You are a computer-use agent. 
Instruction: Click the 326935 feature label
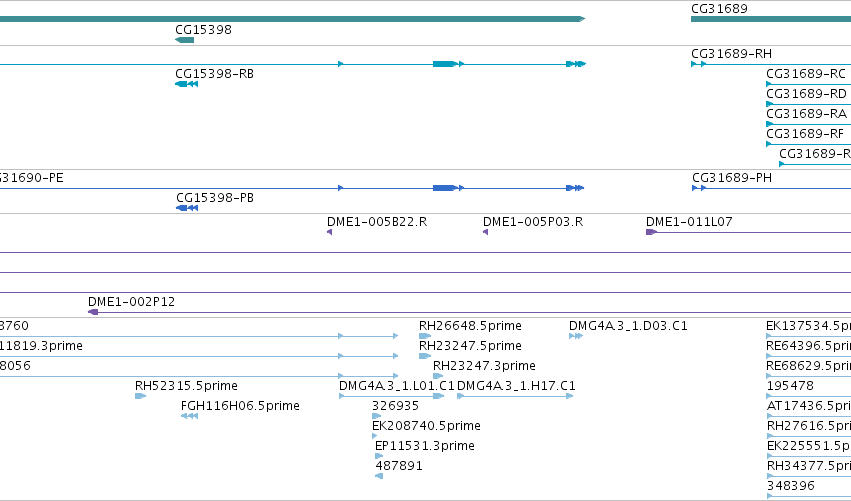(x=395, y=406)
